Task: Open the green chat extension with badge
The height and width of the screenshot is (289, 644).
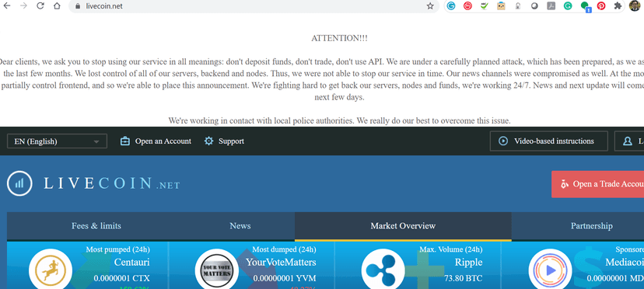Action: tap(585, 6)
